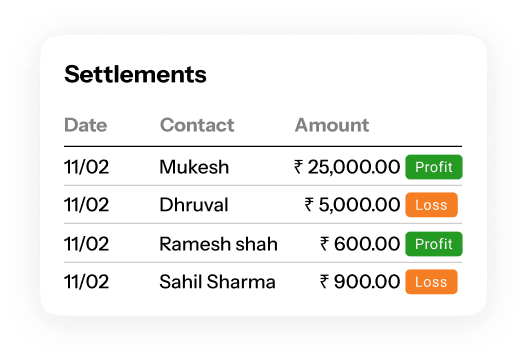
Task: Click the Settlements heading
Action: tap(135, 74)
